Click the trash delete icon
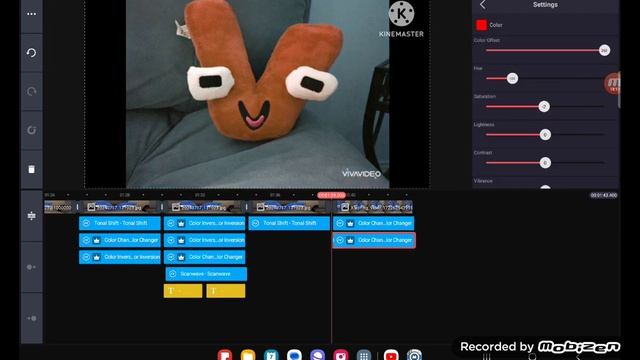Screen dimensions: 640x360 point(31,169)
